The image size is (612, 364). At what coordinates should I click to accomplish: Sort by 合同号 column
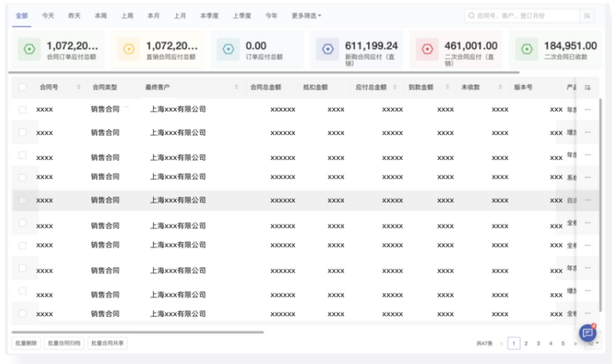[x=78, y=87]
